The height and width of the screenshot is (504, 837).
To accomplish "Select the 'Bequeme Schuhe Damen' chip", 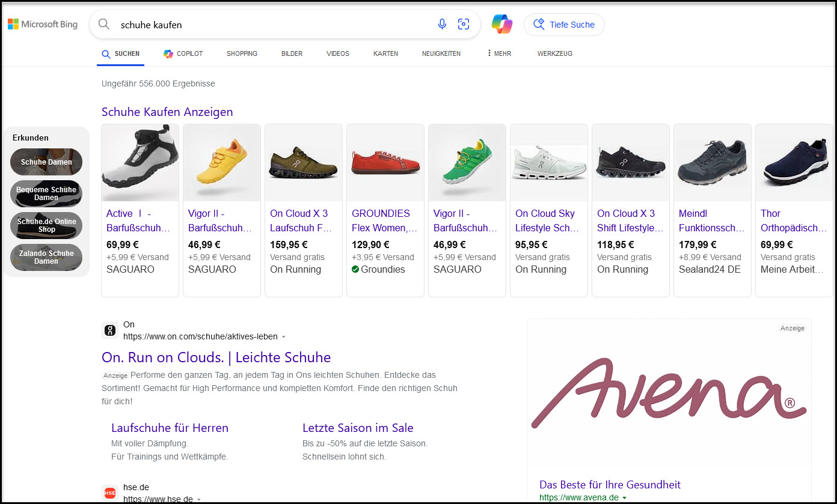I will click(x=46, y=193).
